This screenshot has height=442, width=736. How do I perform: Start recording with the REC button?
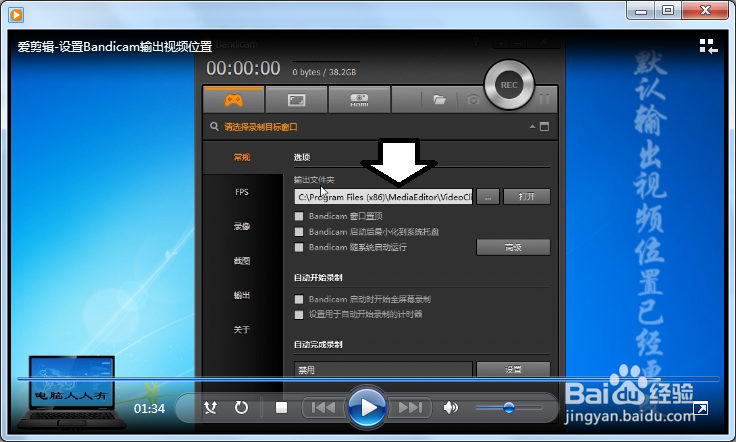[509, 85]
